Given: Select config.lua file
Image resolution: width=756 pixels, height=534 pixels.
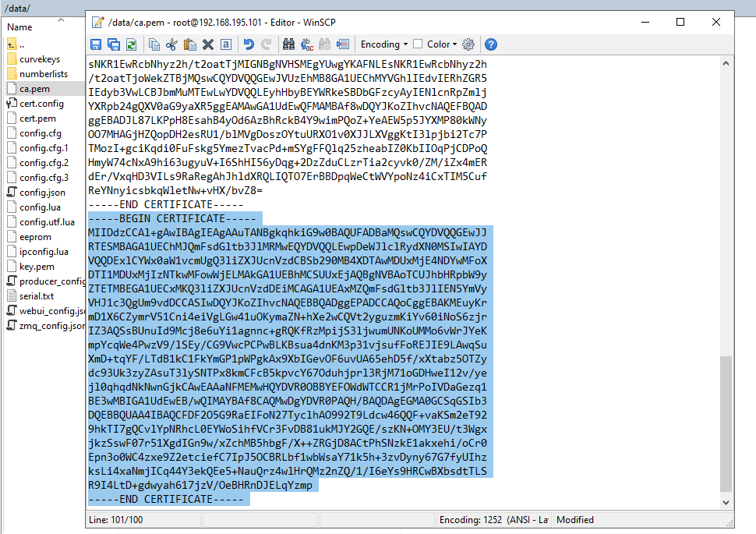Looking at the screenshot, I should pos(40,207).
